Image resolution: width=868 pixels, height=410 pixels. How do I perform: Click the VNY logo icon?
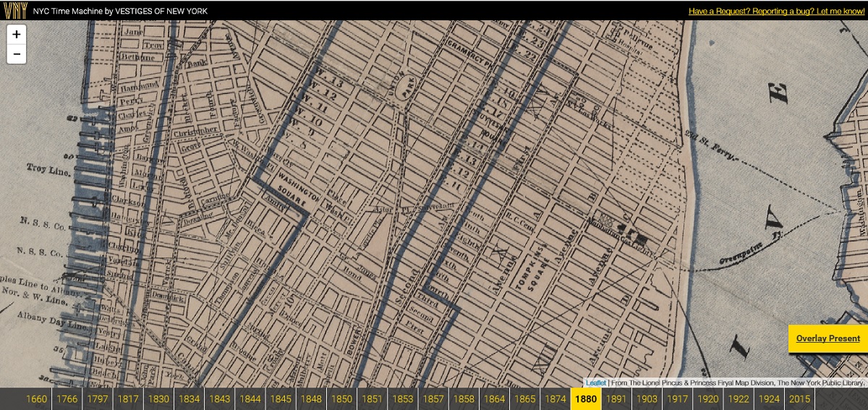(14, 10)
